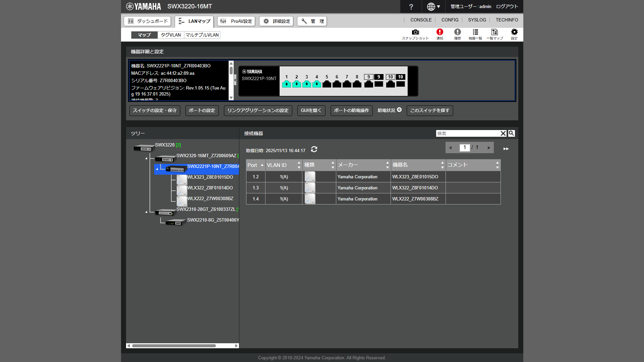
Task: Select port 5 on the switch diagram
Action: pos(327,84)
